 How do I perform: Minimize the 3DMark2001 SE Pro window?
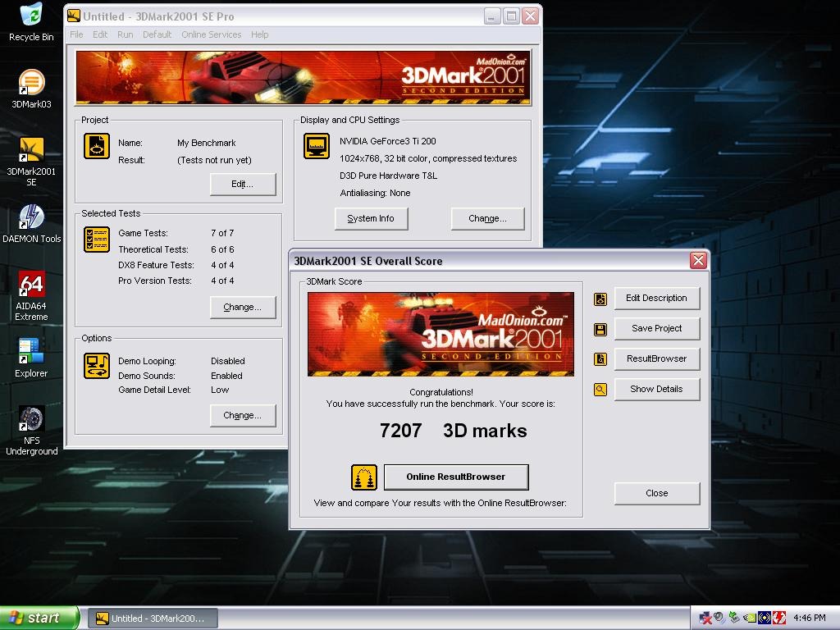[492, 16]
